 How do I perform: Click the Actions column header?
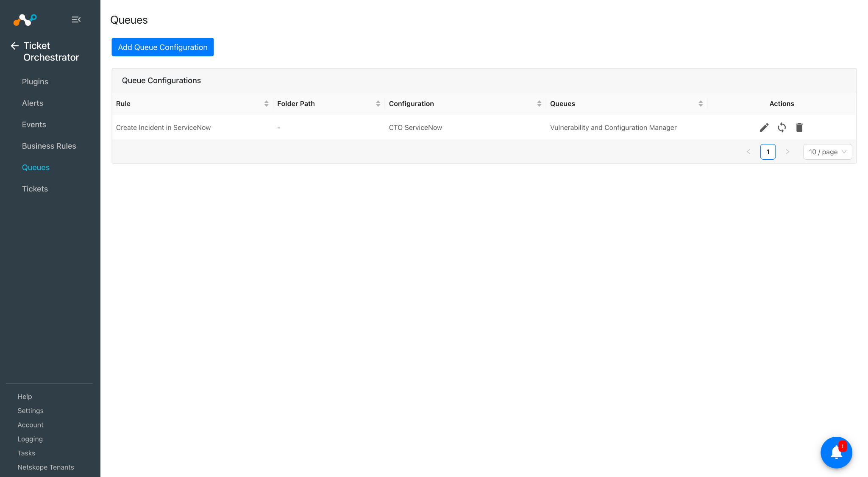pyautogui.click(x=782, y=104)
